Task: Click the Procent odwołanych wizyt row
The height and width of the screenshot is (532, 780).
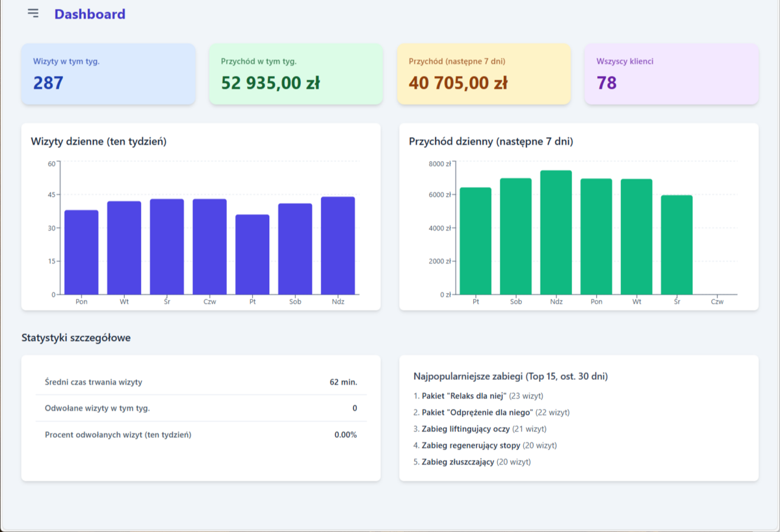Action: tap(201, 435)
